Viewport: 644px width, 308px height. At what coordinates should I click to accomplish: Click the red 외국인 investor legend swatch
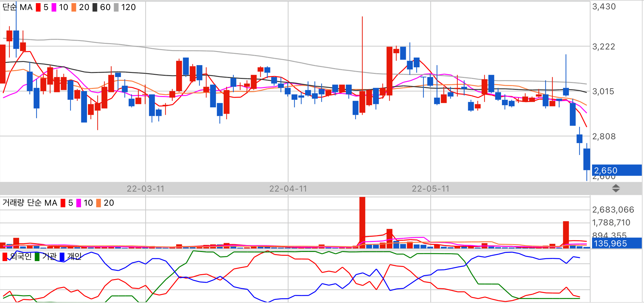click(x=5, y=257)
